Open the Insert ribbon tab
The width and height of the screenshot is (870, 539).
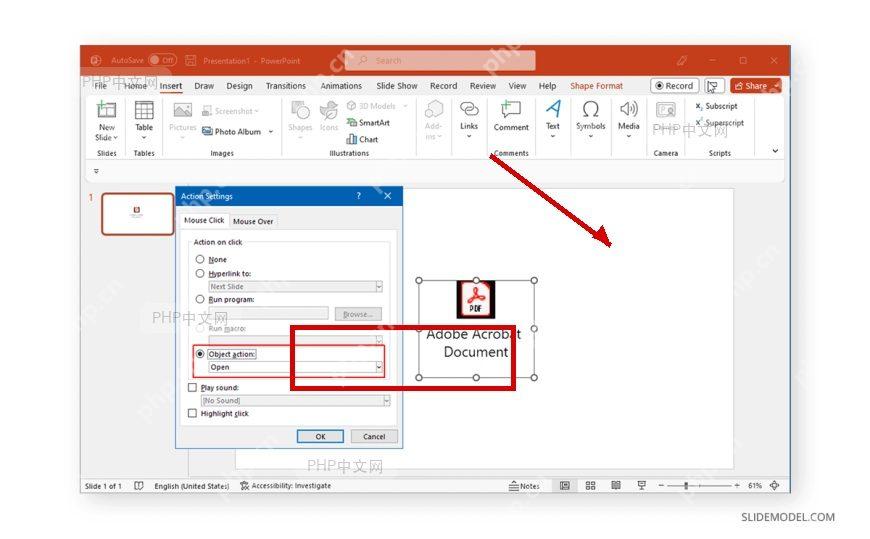(x=171, y=86)
